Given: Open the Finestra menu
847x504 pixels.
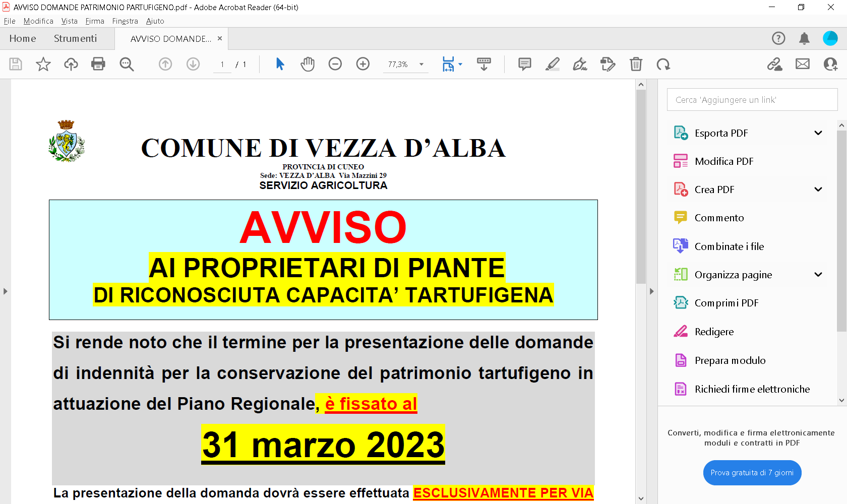Looking at the screenshot, I should pyautogui.click(x=125, y=21).
